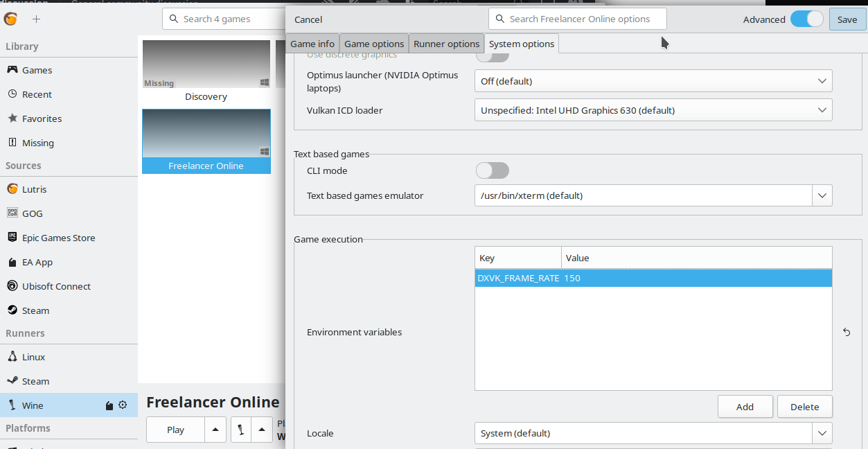Add an environment variable

click(x=745, y=407)
